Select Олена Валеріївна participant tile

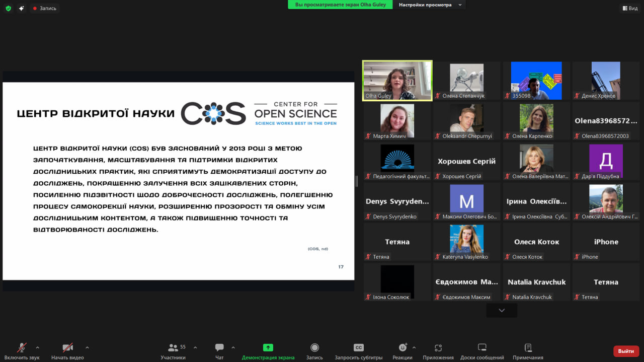[x=536, y=161]
